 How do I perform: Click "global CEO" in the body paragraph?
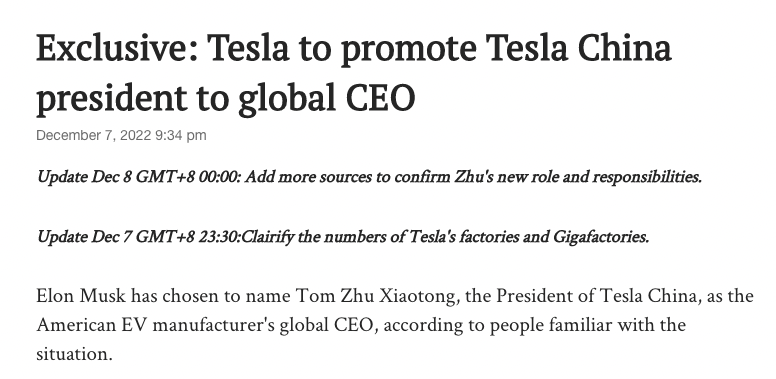coord(327,326)
